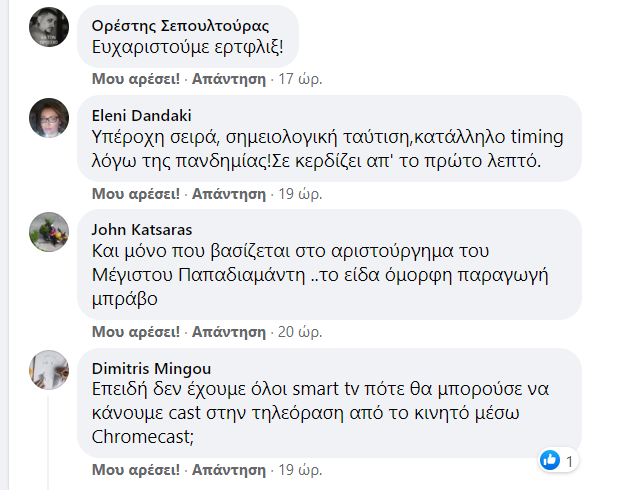The height and width of the screenshot is (490, 621).
Task: Open John Katsaras name link
Action: [x=142, y=230]
